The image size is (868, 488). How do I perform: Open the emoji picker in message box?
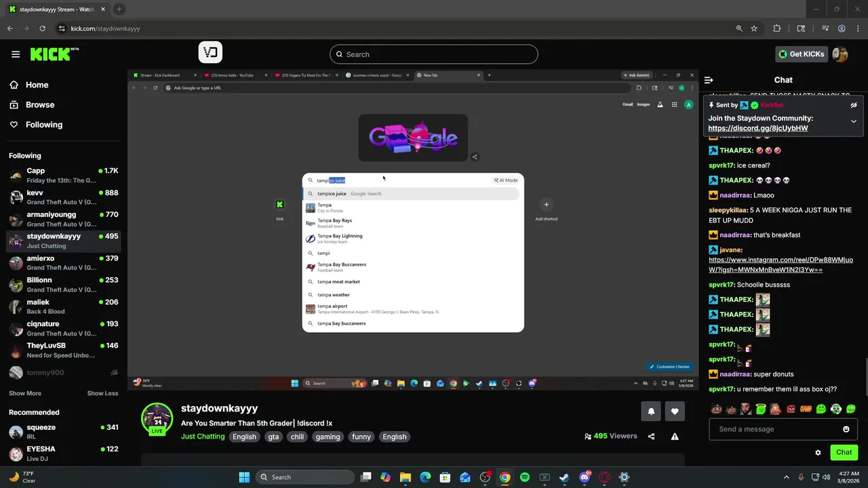(x=846, y=429)
